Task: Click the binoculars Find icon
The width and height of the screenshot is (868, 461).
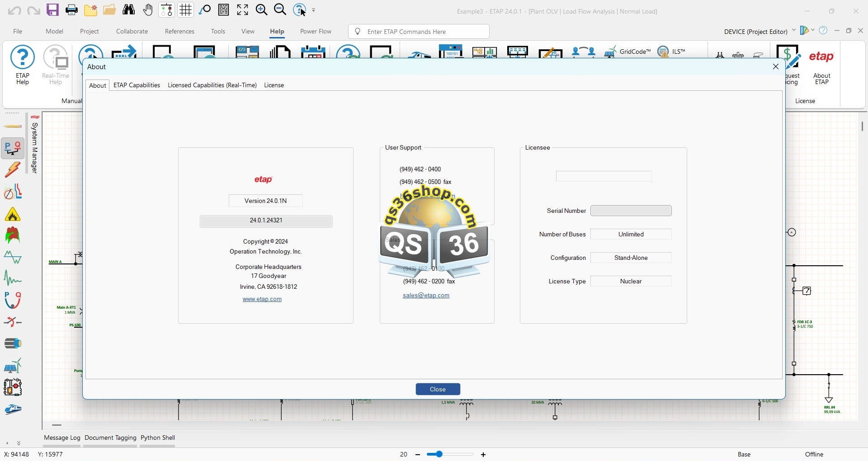Action: pos(129,10)
